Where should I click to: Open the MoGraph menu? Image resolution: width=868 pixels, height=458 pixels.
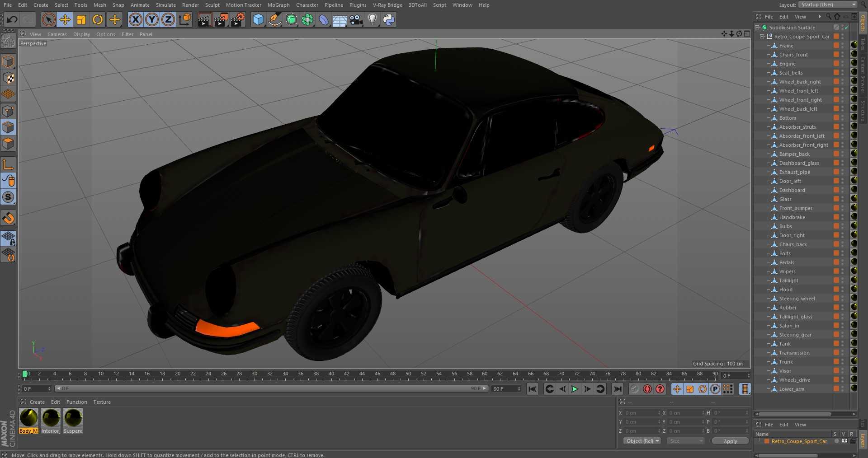(278, 5)
